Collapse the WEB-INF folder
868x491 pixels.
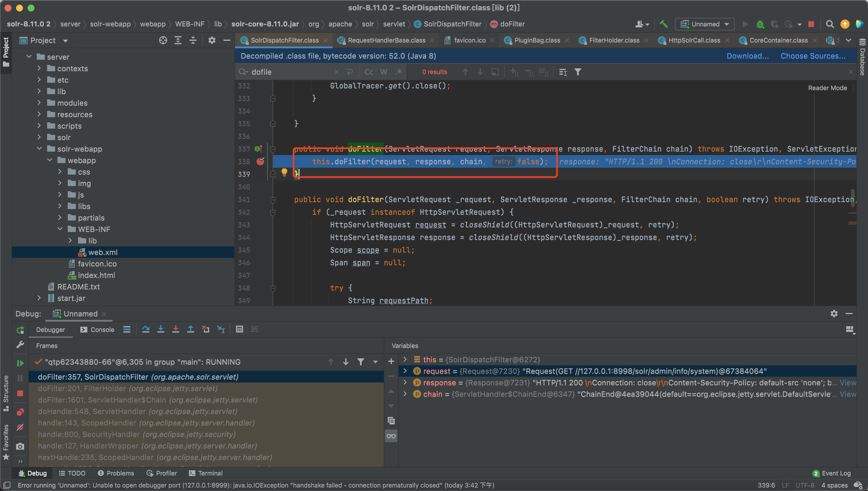coord(60,229)
